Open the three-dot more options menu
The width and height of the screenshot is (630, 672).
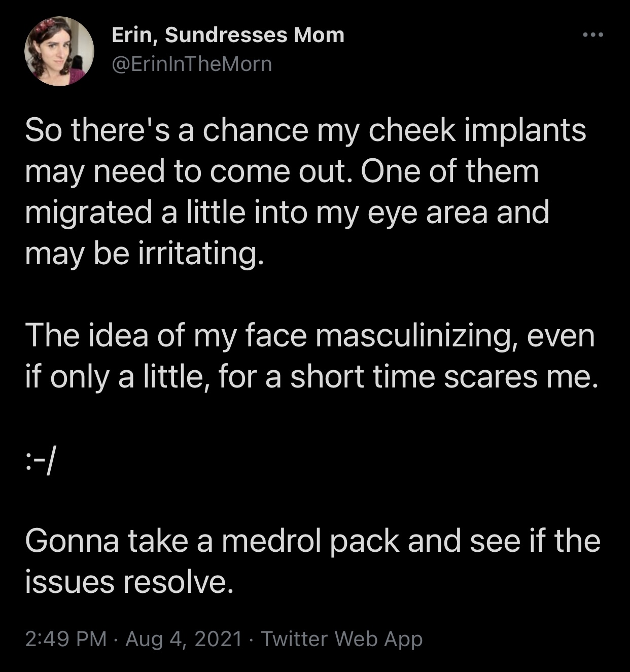(x=592, y=35)
